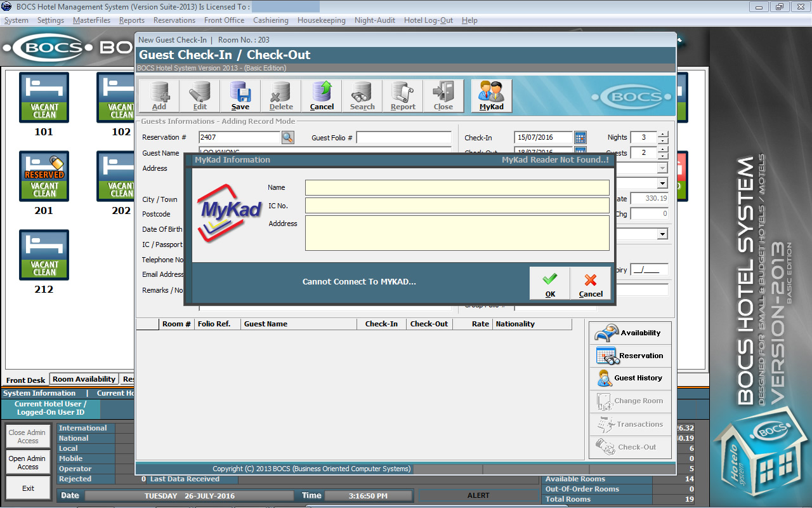Select vacant clean room 101 icon
This screenshot has height=508, width=812.
(44, 98)
